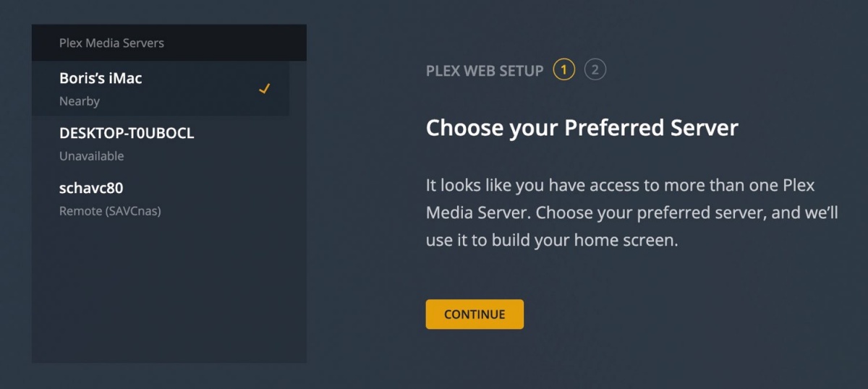This screenshot has height=389, width=868.
Task: Click the Remote (SAVCnas) label
Action: (110, 211)
